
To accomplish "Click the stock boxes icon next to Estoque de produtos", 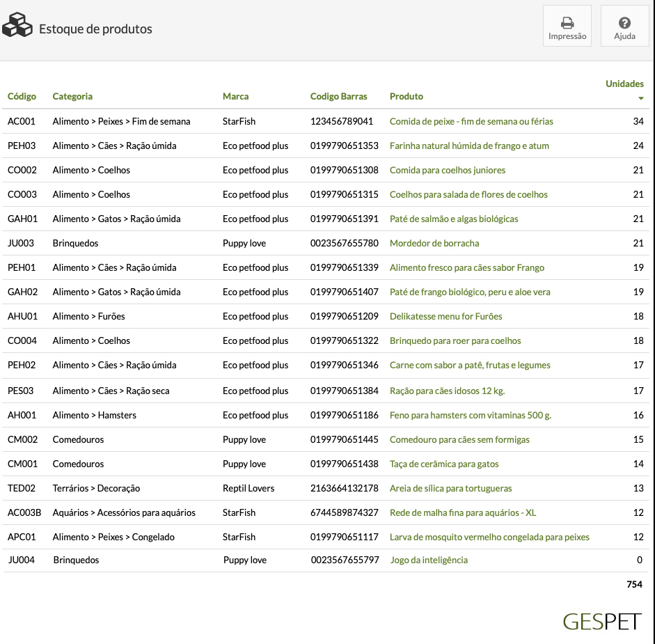I will (x=17, y=25).
